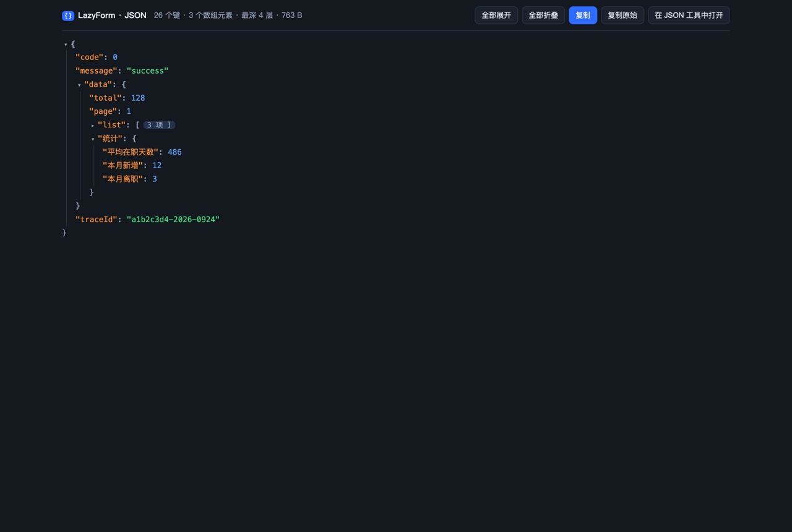Screen dimensions: 792x532
Task: Select the "success" message value
Action: [x=147, y=71]
